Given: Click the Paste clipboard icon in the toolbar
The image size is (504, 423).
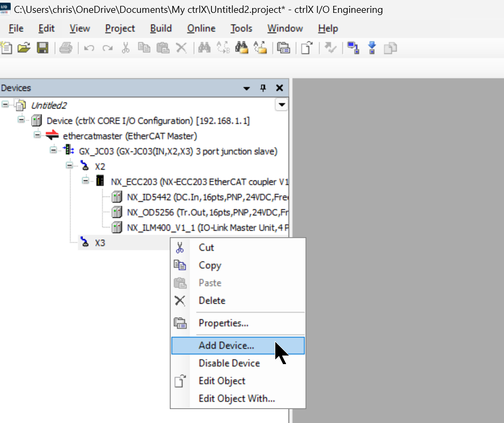Looking at the screenshot, I should pos(163,48).
